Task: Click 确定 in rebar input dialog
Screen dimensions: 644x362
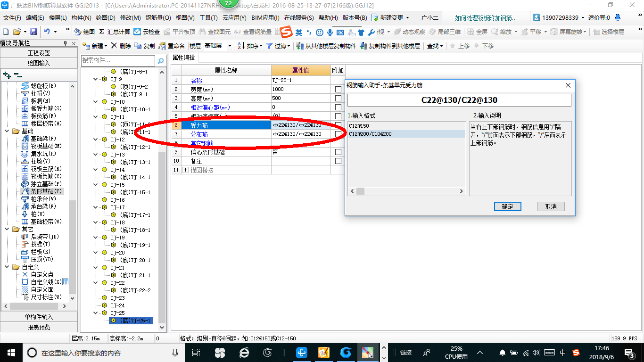Action: [x=507, y=206]
